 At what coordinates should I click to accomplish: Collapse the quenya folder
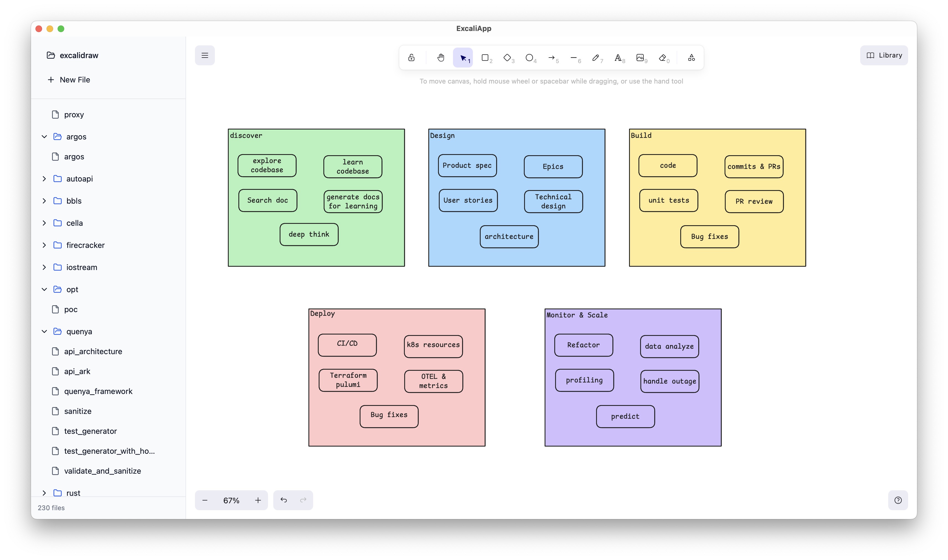44,331
